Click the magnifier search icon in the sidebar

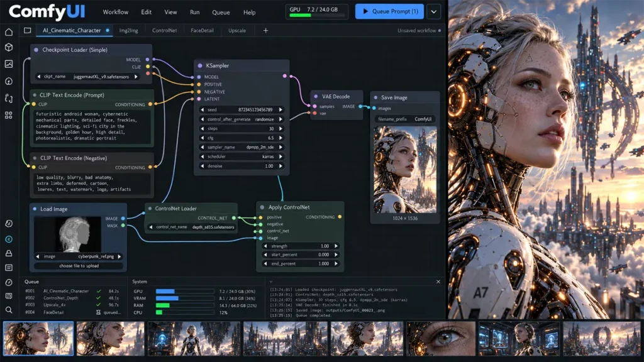9,310
